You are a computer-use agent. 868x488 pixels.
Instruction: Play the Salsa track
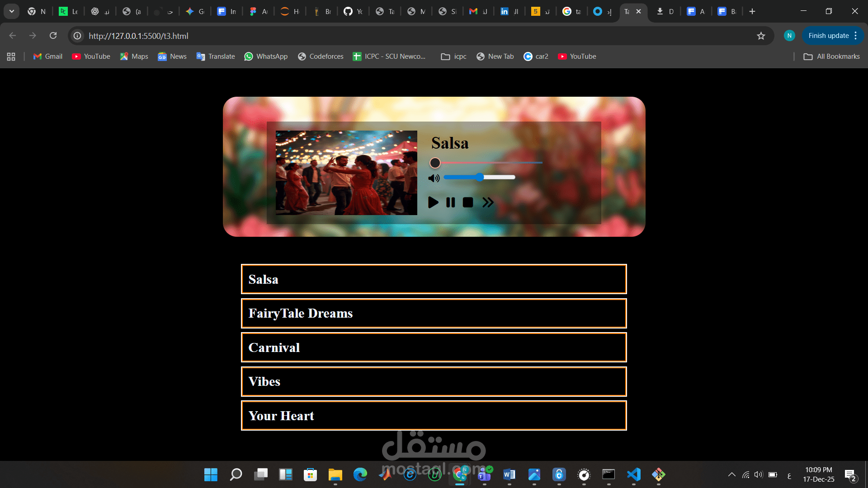(x=433, y=202)
